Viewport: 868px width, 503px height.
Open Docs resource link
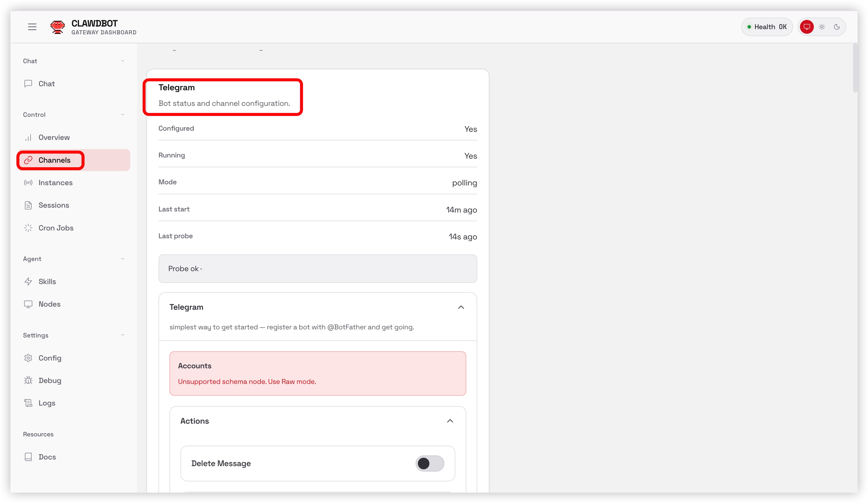[x=47, y=457]
